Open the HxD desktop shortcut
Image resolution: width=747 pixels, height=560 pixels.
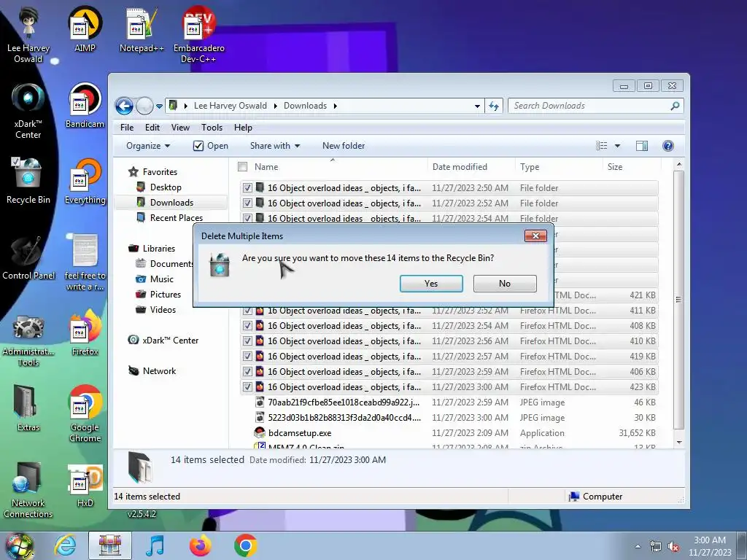click(x=85, y=485)
